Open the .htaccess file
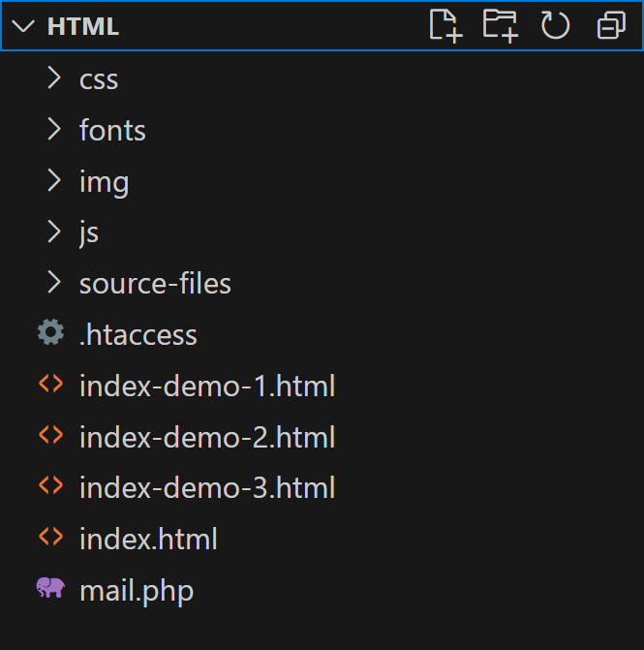Image resolution: width=644 pixels, height=650 pixels. pyautogui.click(x=138, y=334)
